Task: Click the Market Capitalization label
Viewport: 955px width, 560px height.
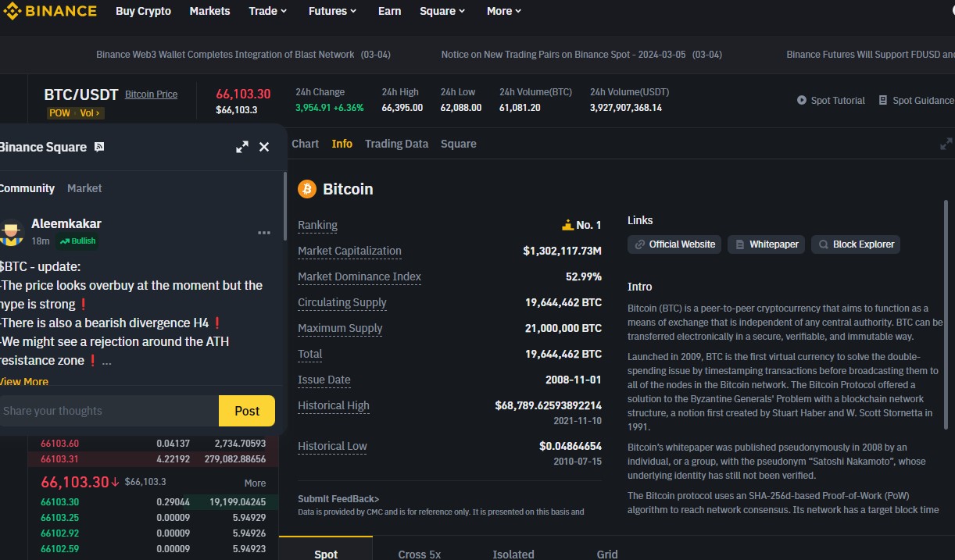Action: pos(349,251)
